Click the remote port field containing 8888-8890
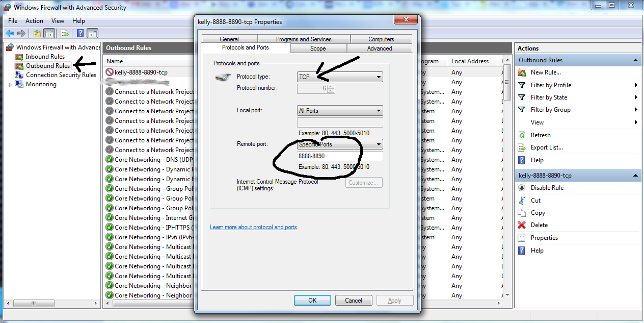The width and height of the screenshot is (644, 323). (340, 156)
